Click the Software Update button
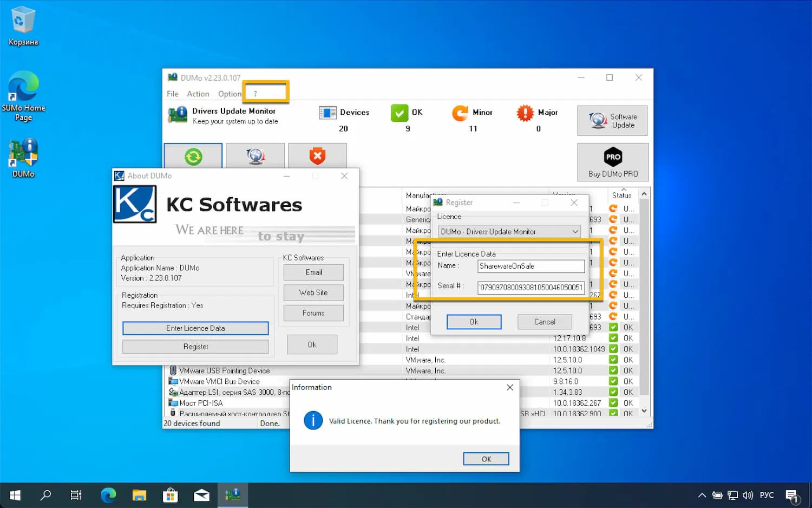Screen dimensions: 812x508 (612, 120)
